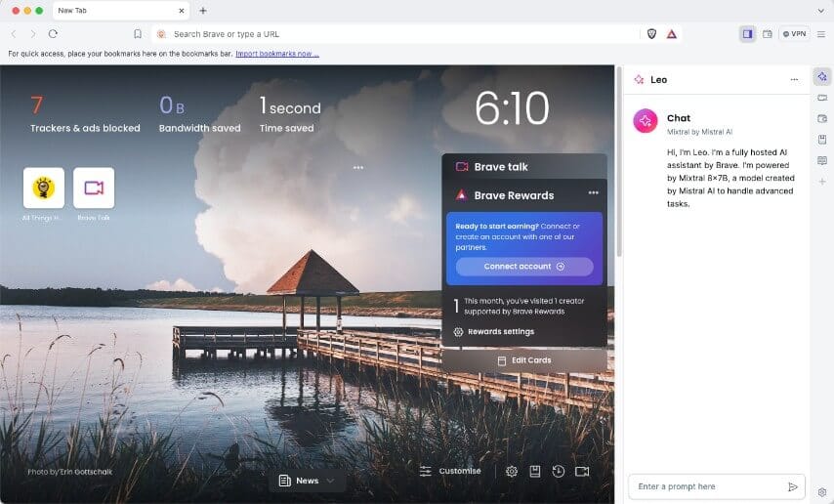The height and width of the screenshot is (504, 834).
Task: Send the prompt with the arrow icon
Action: pos(793,487)
